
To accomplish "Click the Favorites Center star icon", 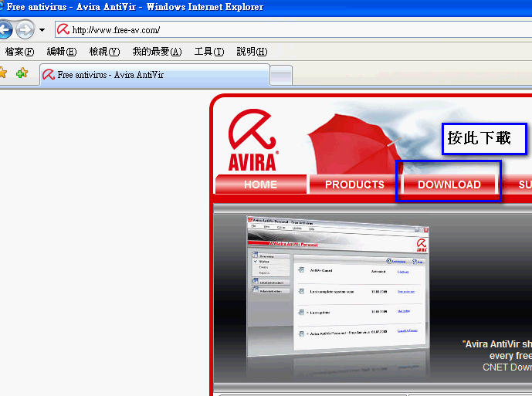I will (3, 73).
